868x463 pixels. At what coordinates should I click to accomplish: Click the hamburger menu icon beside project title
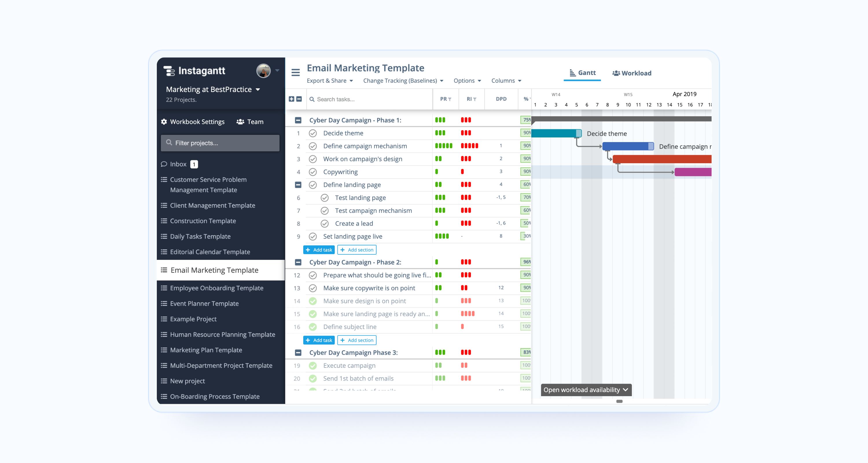point(295,72)
